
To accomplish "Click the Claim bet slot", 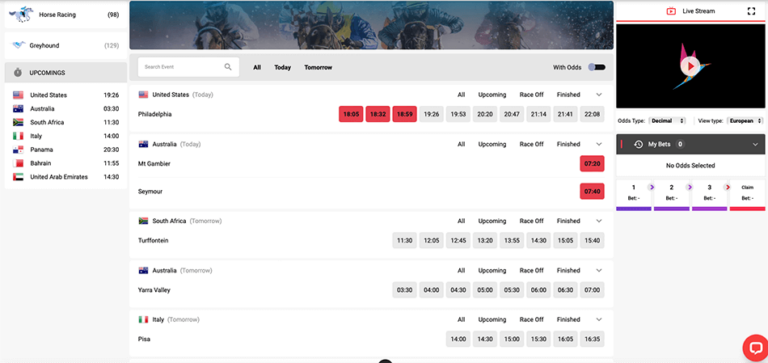I will pyautogui.click(x=747, y=195).
